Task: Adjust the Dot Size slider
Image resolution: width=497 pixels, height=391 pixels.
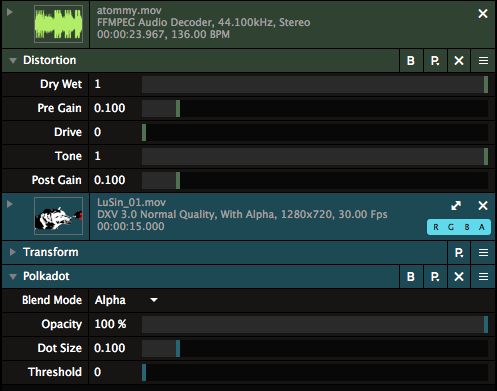Action: tap(315, 348)
